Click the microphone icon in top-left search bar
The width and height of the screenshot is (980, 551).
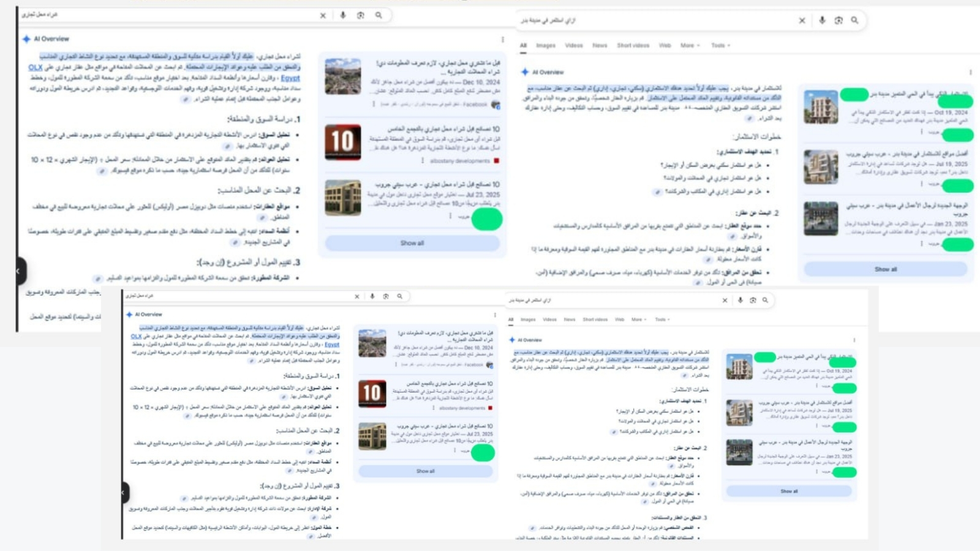[x=342, y=15]
